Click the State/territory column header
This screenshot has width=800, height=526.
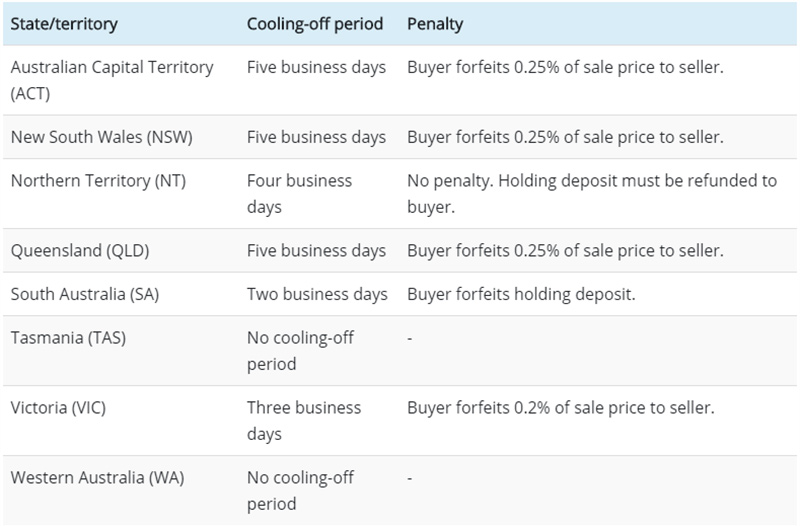click(x=63, y=23)
